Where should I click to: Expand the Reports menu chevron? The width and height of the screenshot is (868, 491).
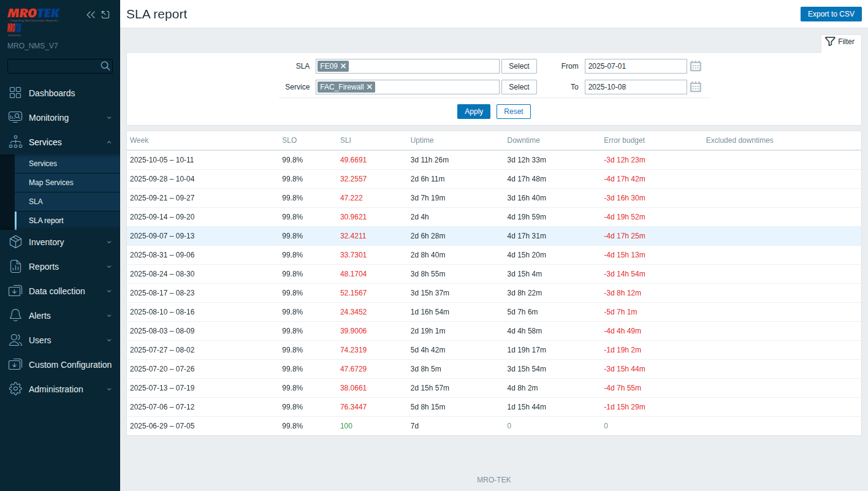(109, 267)
